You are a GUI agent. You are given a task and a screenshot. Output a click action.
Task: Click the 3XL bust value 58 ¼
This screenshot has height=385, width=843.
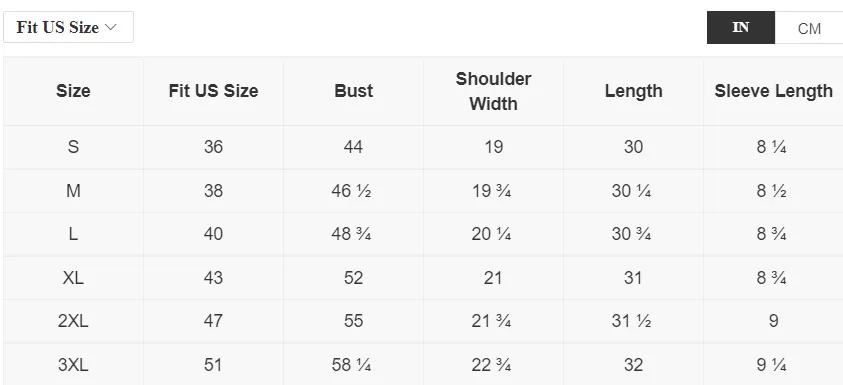[x=352, y=365]
